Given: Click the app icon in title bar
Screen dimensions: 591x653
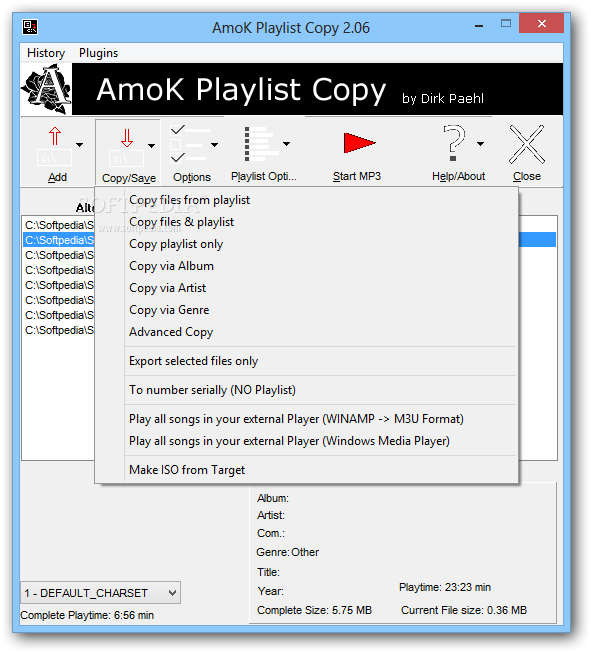Looking at the screenshot, I should click(x=30, y=27).
